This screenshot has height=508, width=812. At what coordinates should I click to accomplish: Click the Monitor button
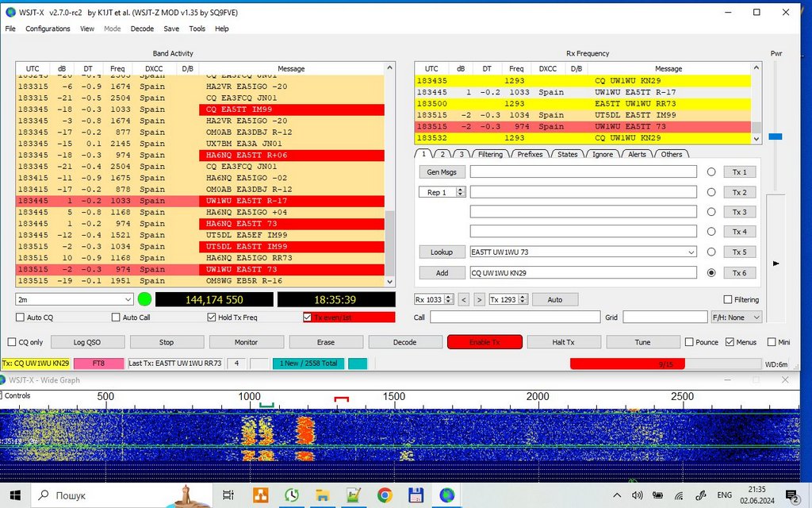[246, 342]
